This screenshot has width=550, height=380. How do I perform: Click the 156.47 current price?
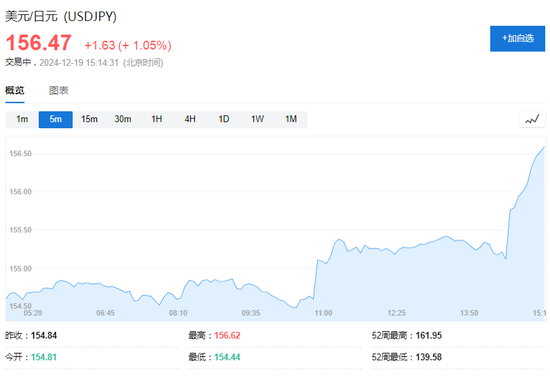(39, 43)
